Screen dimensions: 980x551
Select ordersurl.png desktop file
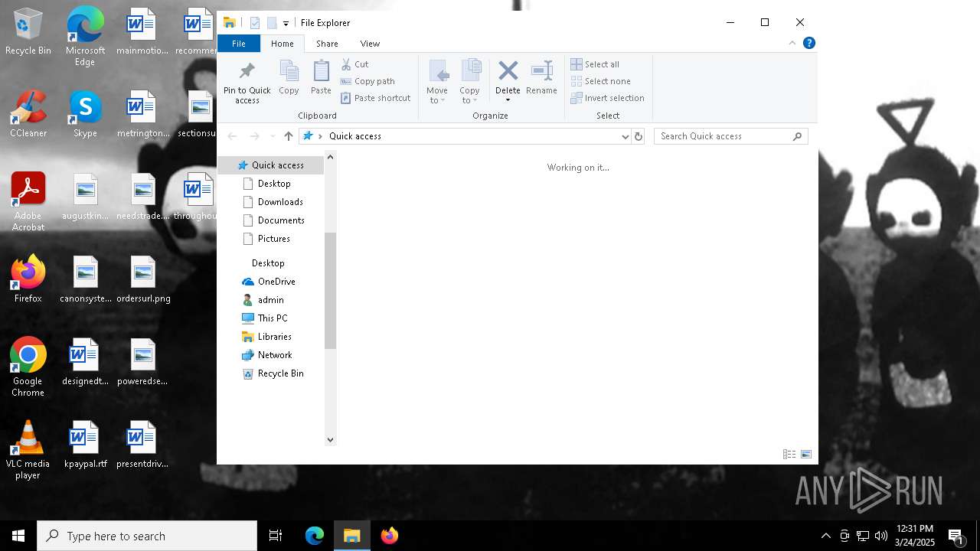[x=143, y=279]
